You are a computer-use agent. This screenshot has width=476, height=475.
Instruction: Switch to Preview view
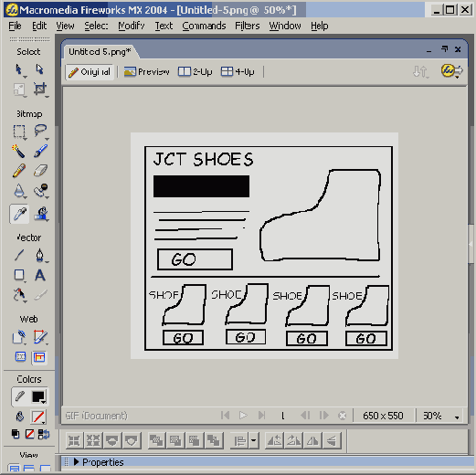point(146,72)
